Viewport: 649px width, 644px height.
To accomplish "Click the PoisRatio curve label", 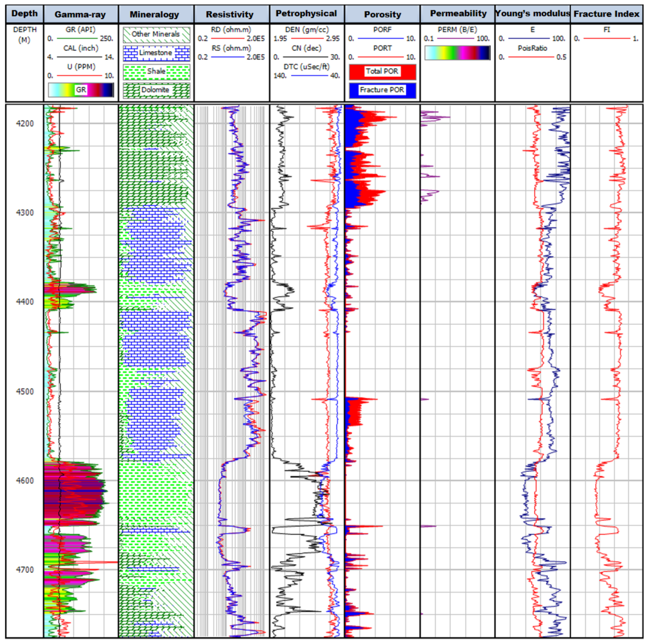I will click(533, 48).
